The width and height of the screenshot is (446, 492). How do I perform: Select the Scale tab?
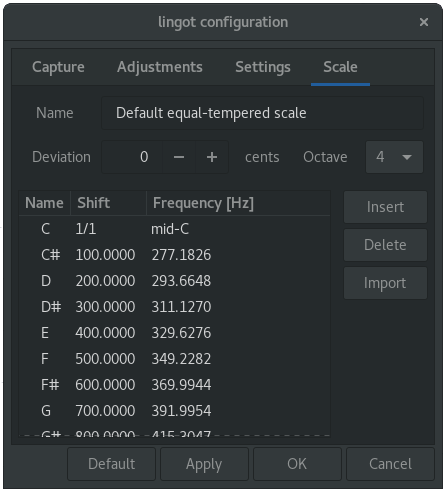point(340,67)
